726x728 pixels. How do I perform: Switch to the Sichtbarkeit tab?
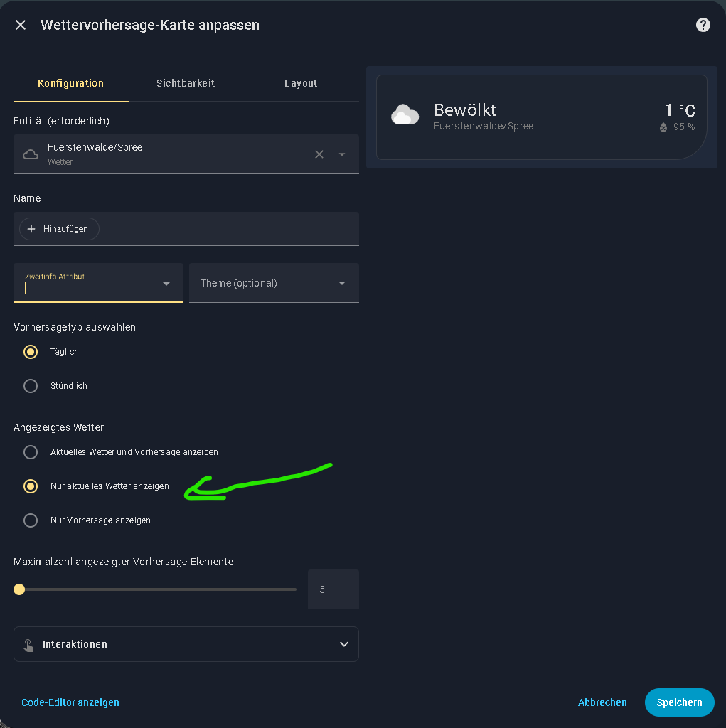click(x=186, y=83)
